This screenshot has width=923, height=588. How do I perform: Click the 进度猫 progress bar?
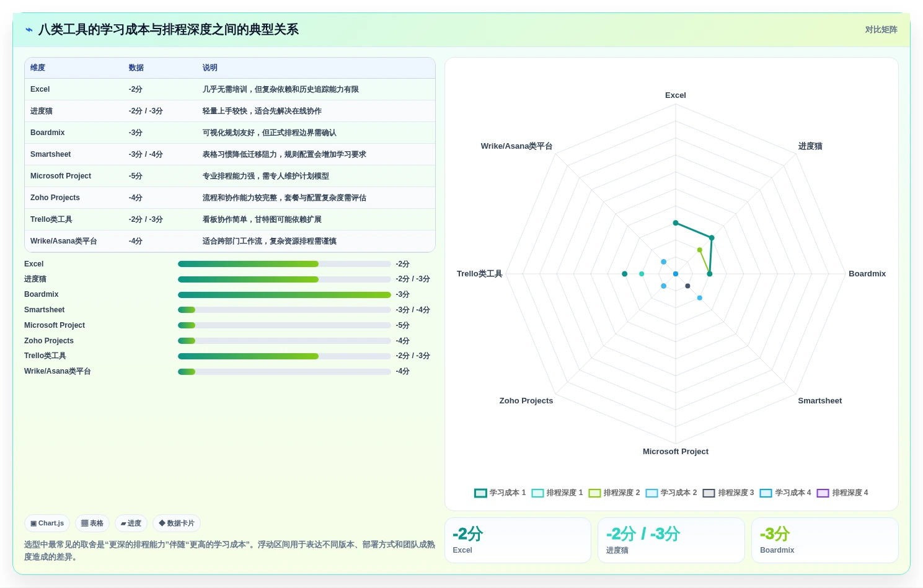tap(285, 279)
